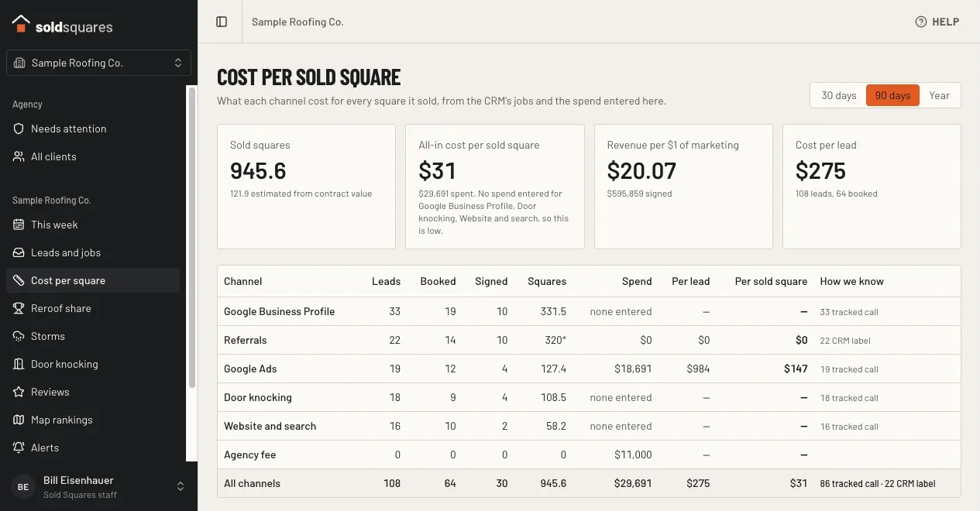Click the Cost per lead $275 card
Screen dimensions: 980x511
(872, 187)
